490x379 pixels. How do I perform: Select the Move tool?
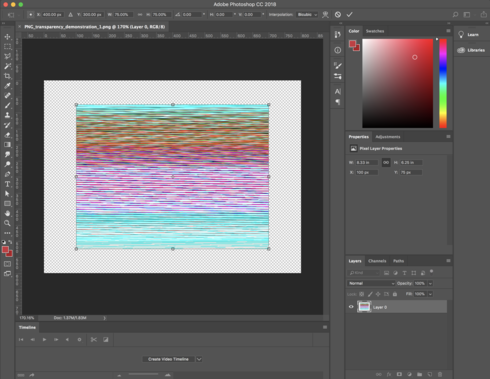7,37
